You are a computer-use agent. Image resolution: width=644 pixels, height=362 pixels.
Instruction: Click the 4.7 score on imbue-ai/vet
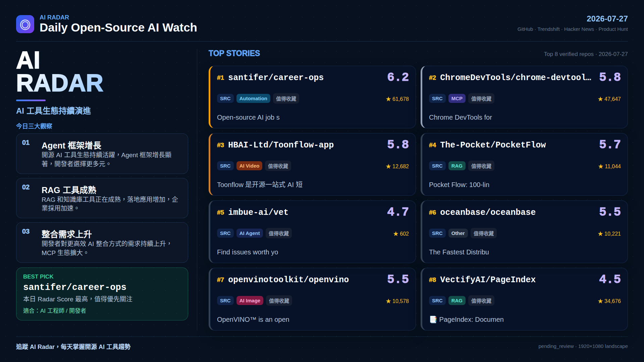coord(398,212)
